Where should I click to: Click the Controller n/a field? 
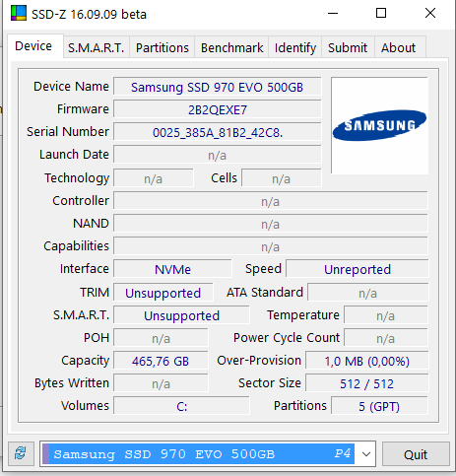coord(271,201)
